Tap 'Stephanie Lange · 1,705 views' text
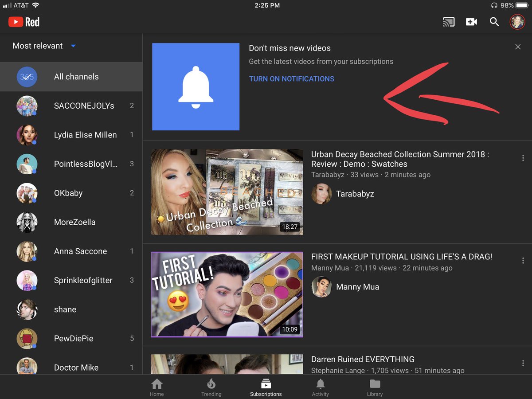Screen dimensions: 532x399 [359, 371]
